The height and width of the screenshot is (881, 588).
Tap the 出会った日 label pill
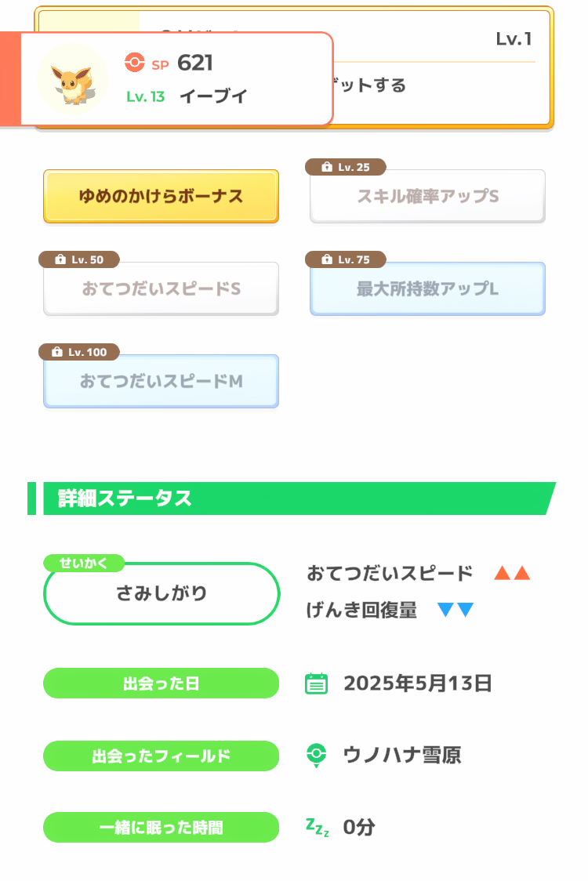click(x=161, y=683)
